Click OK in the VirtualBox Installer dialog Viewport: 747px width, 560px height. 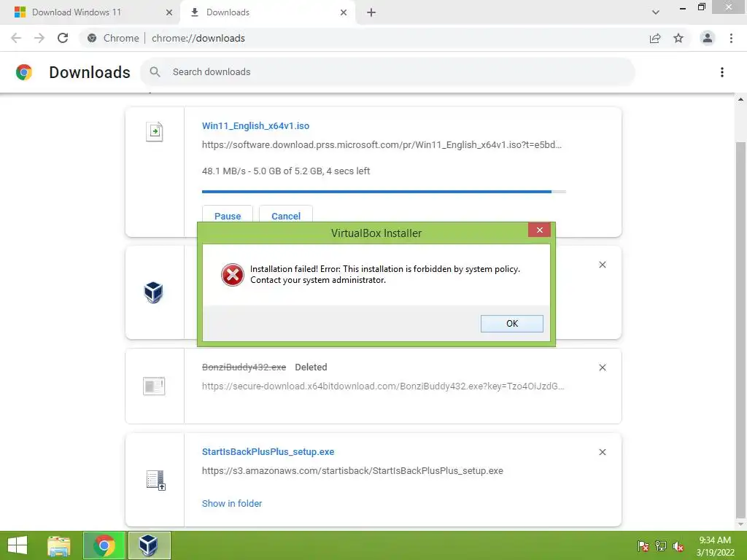pos(511,323)
